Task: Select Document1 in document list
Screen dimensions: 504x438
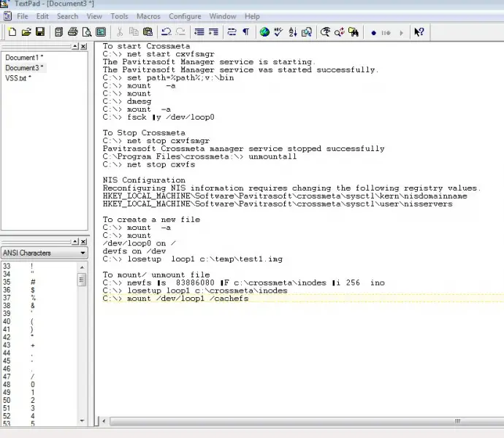Action: (24, 58)
